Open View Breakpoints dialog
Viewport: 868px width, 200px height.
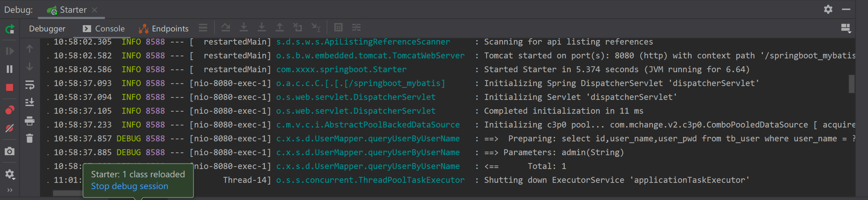[10, 110]
